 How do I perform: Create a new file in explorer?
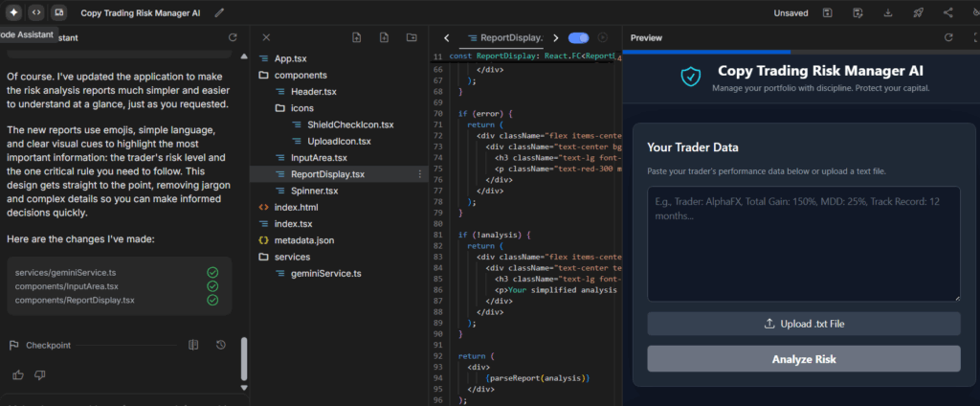click(x=384, y=37)
